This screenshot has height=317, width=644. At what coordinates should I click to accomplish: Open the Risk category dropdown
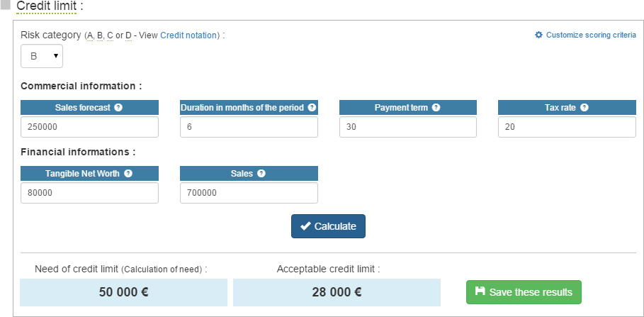click(42, 56)
